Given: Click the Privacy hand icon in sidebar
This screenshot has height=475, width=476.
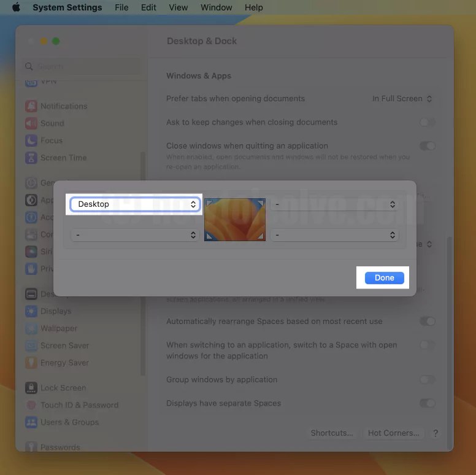Looking at the screenshot, I should pyautogui.click(x=31, y=269).
